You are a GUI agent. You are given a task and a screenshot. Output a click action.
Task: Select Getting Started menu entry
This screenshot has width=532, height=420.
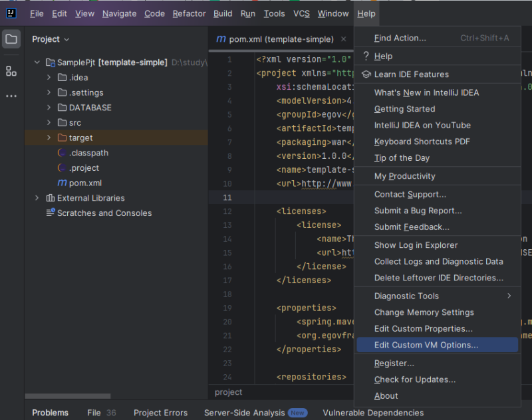tap(438, 109)
